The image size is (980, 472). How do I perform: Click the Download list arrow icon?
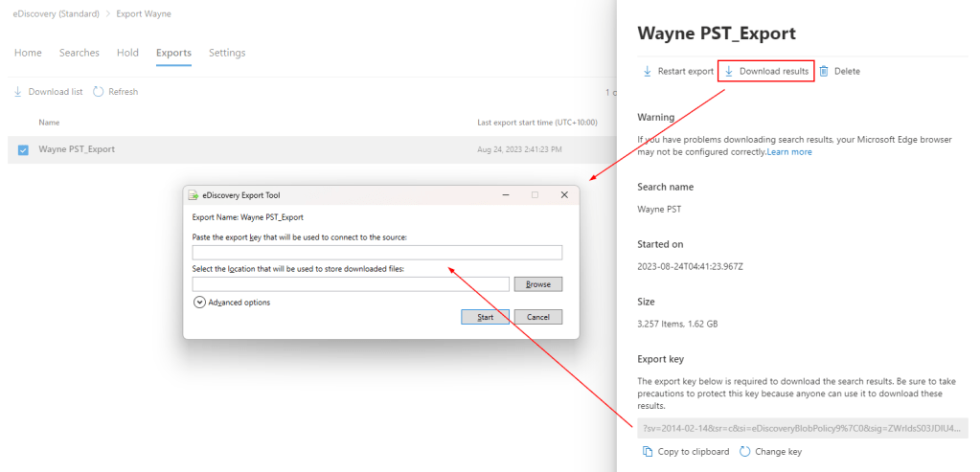18,92
